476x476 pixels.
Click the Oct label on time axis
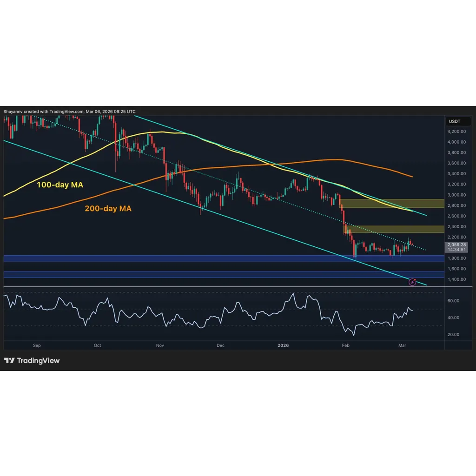(x=98, y=345)
